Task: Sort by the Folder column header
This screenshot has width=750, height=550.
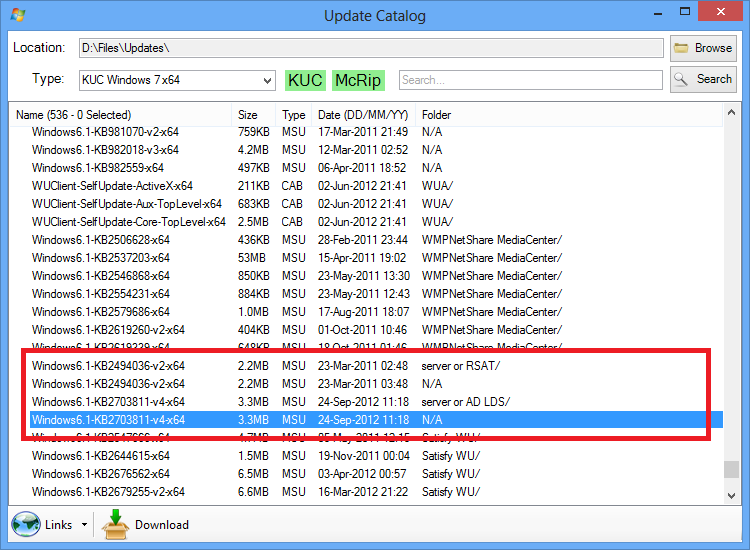Action: click(x=569, y=115)
